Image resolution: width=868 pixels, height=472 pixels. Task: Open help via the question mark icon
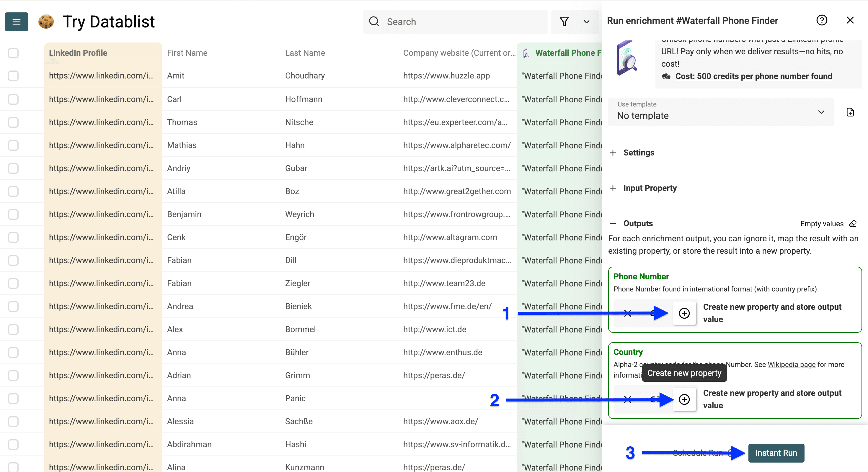click(822, 20)
